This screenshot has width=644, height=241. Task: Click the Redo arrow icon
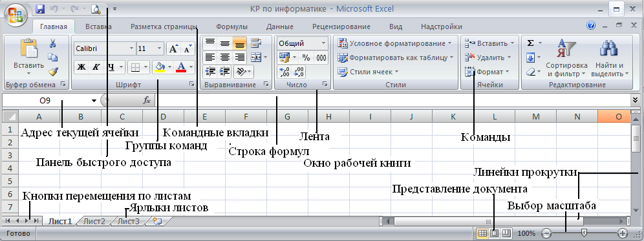[x=75, y=8]
